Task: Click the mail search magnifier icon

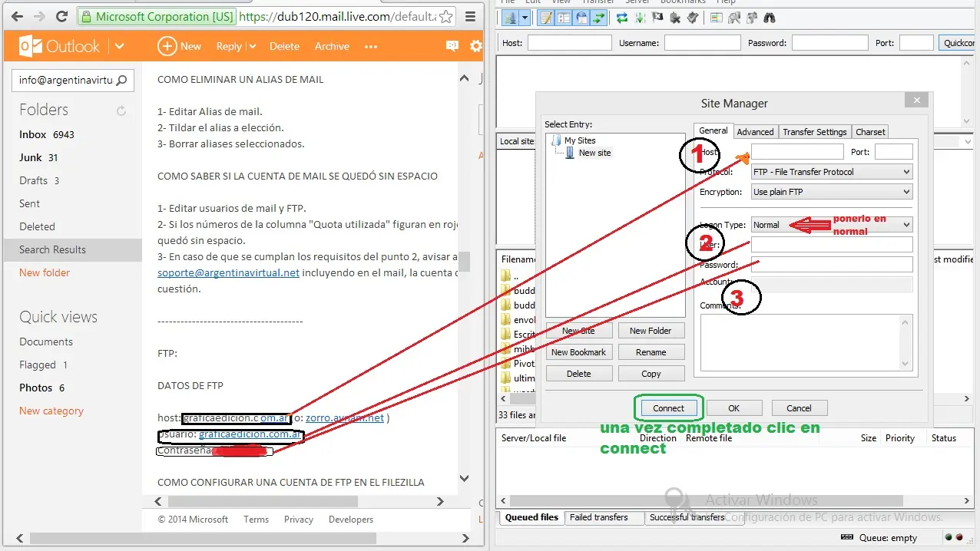Action: [x=121, y=80]
